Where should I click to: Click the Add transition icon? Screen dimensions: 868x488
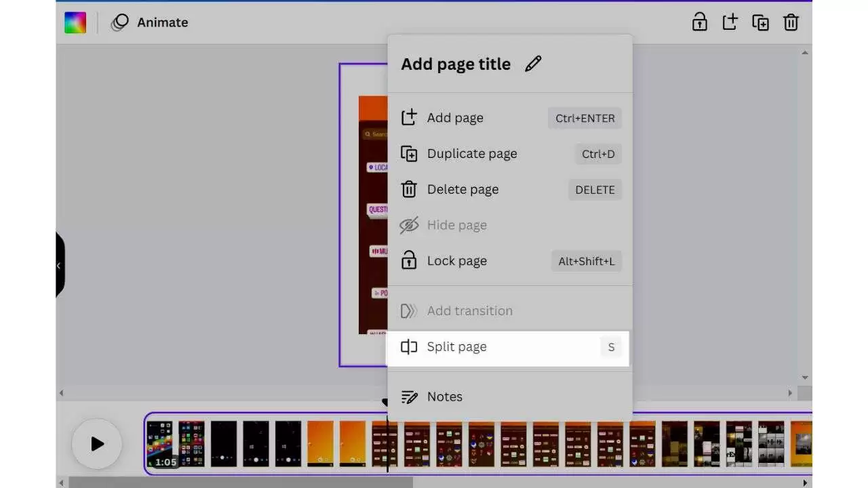tap(408, 311)
